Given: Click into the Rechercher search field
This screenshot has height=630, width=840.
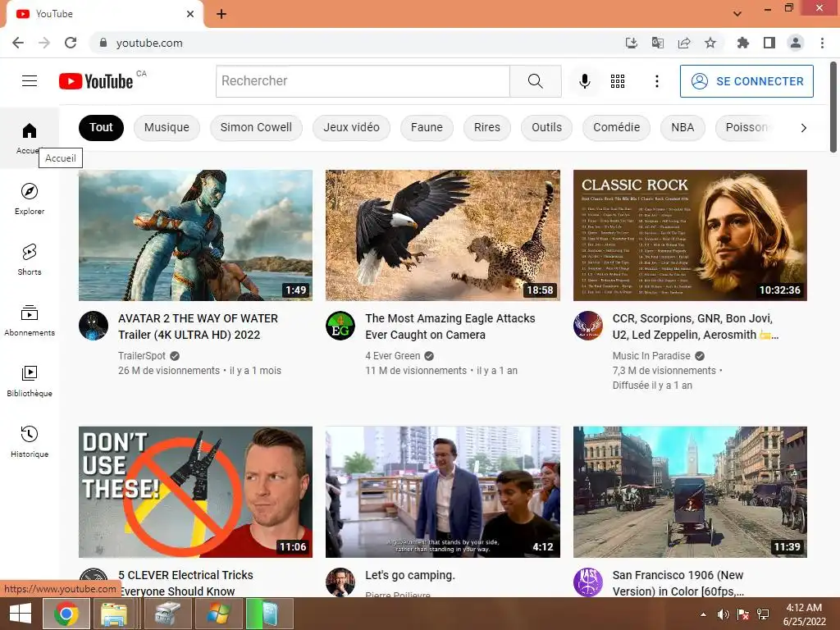Looking at the screenshot, I should coord(363,81).
